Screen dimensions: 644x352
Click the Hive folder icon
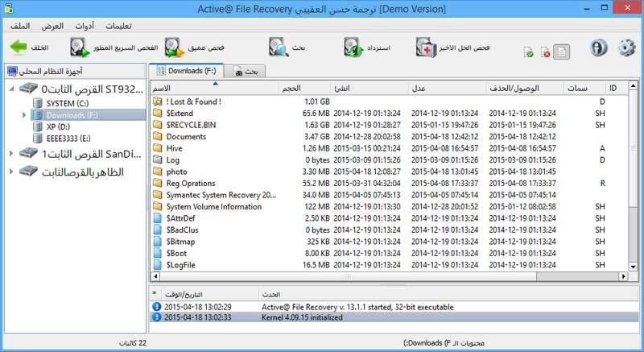click(x=157, y=148)
